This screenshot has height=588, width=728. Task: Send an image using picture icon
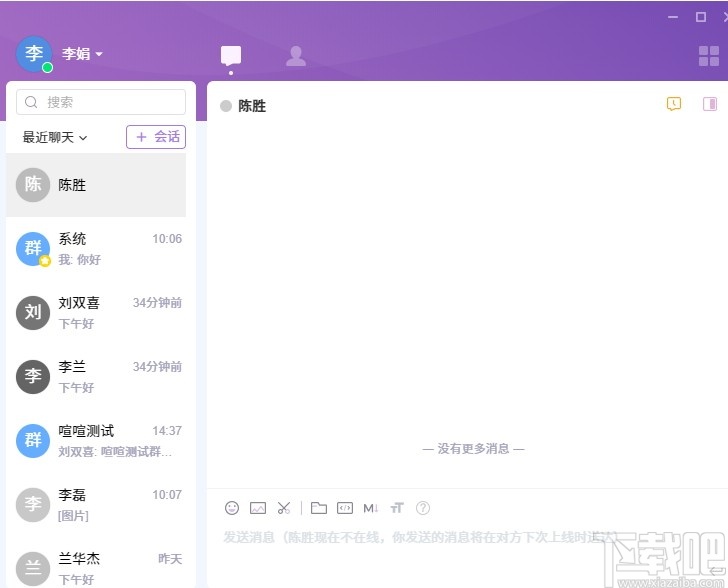point(258,508)
